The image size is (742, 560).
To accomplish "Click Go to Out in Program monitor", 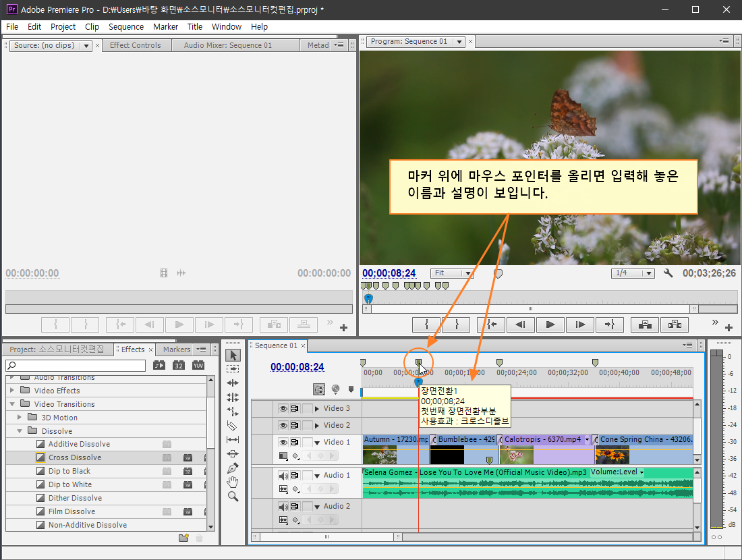I will 610,325.
